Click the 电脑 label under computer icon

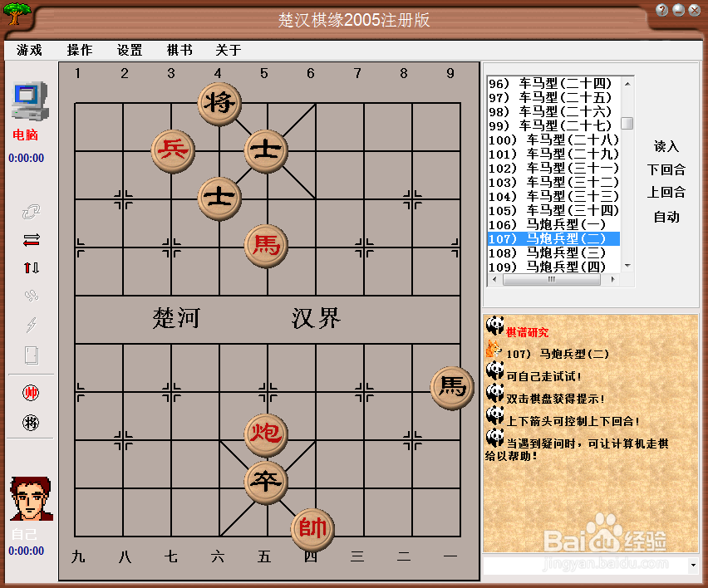click(x=25, y=135)
